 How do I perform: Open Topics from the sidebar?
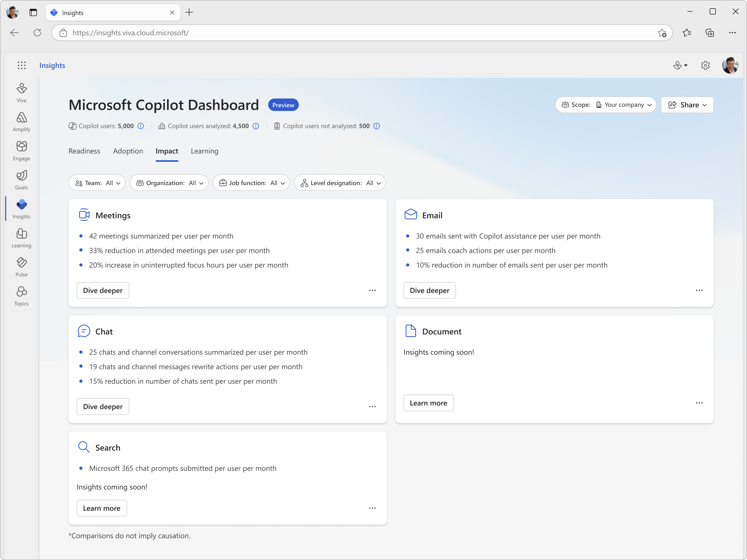22,296
